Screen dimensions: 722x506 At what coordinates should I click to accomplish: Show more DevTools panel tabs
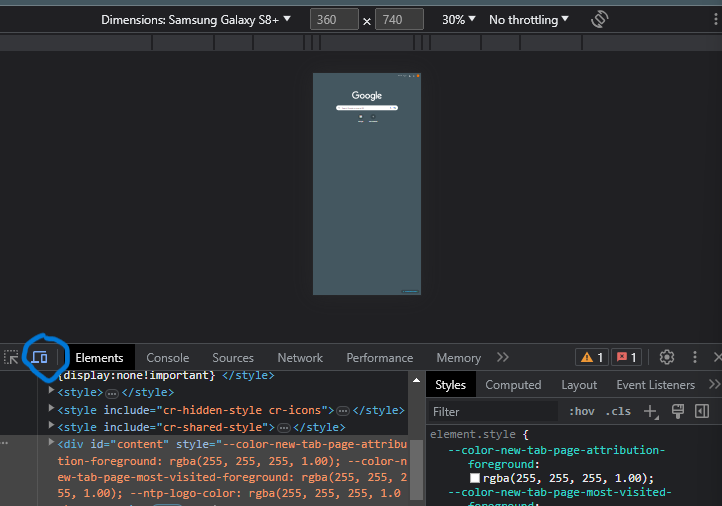click(503, 357)
